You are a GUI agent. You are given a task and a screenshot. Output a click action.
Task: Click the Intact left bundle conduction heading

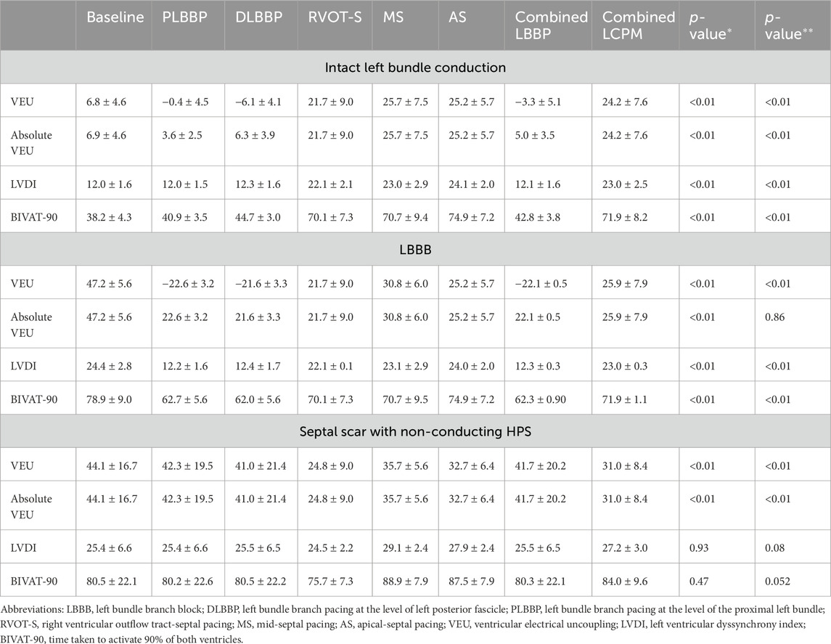(x=415, y=68)
